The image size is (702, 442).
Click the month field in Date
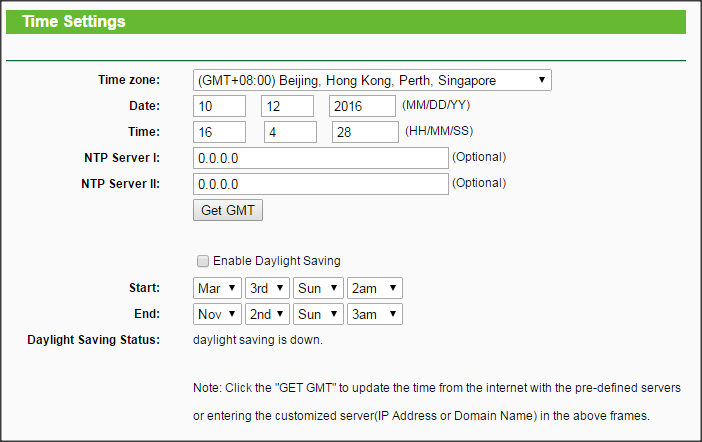(x=219, y=106)
